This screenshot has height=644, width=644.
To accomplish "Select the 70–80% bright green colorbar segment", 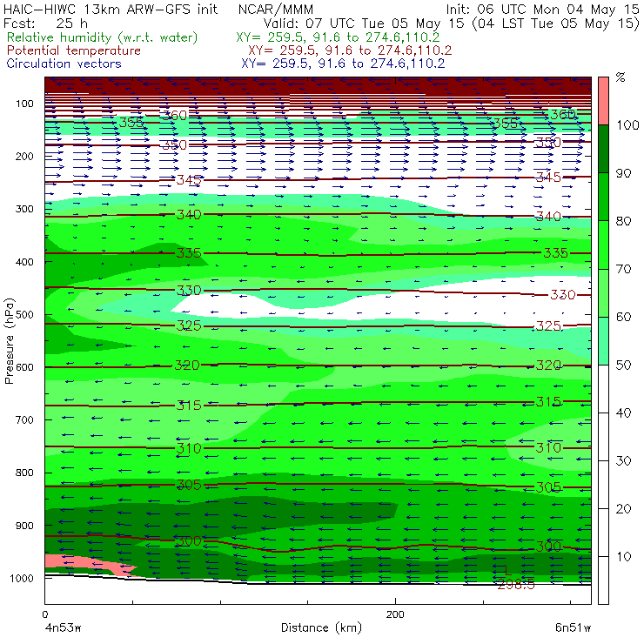I will pos(603,245).
